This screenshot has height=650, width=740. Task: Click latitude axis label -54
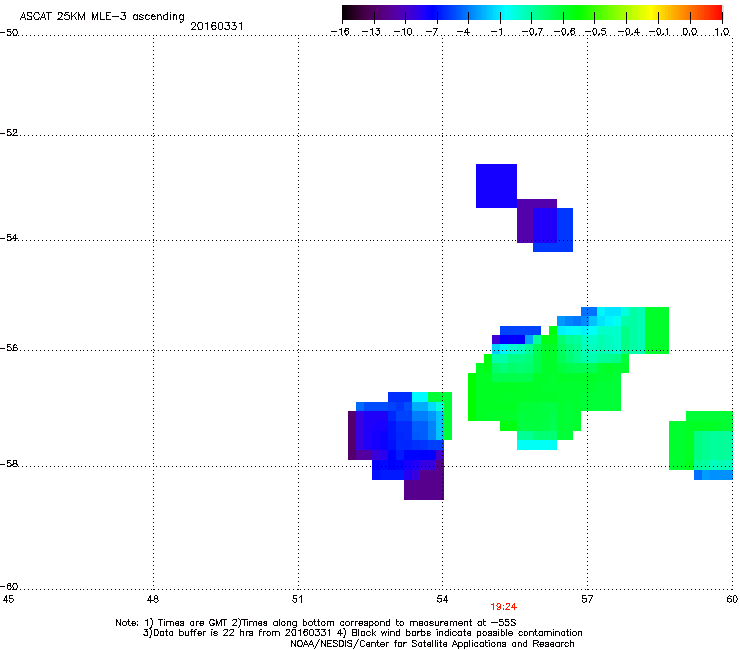click(x=9, y=237)
